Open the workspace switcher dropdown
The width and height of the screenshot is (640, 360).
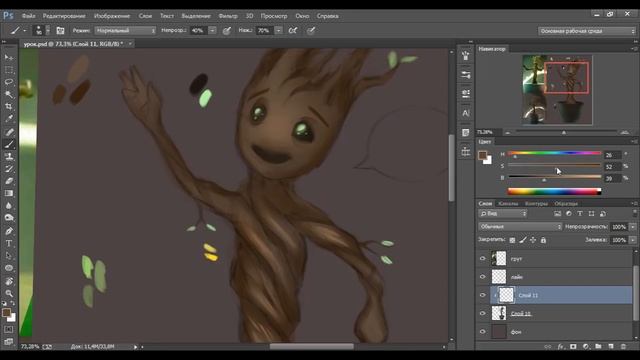coord(587,31)
